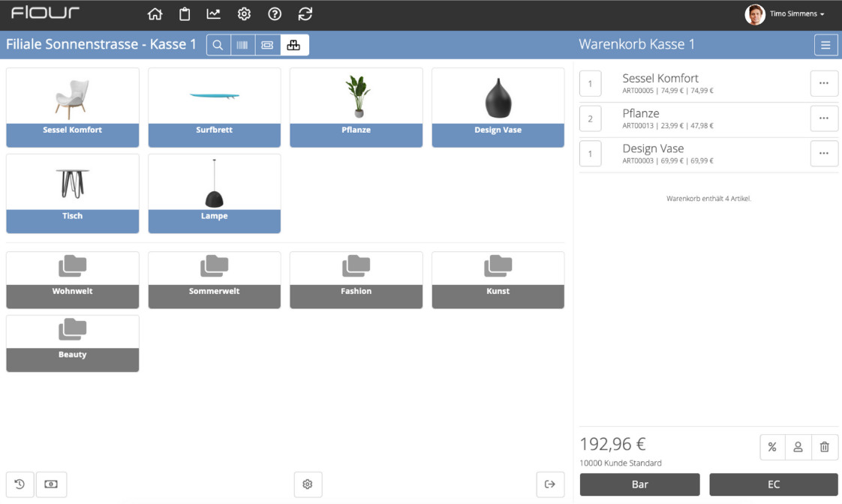Image resolution: width=842 pixels, height=504 pixels.
Task: Click the help question mark icon
Action: click(x=275, y=14)
